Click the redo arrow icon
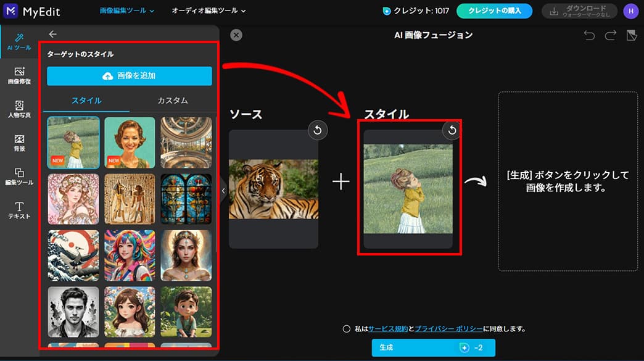 (x=610, y=35)
